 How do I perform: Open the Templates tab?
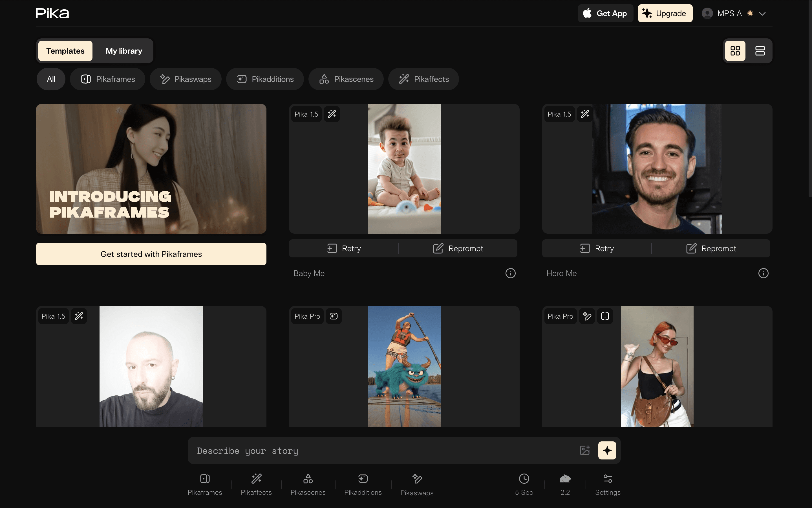[65, 51]
